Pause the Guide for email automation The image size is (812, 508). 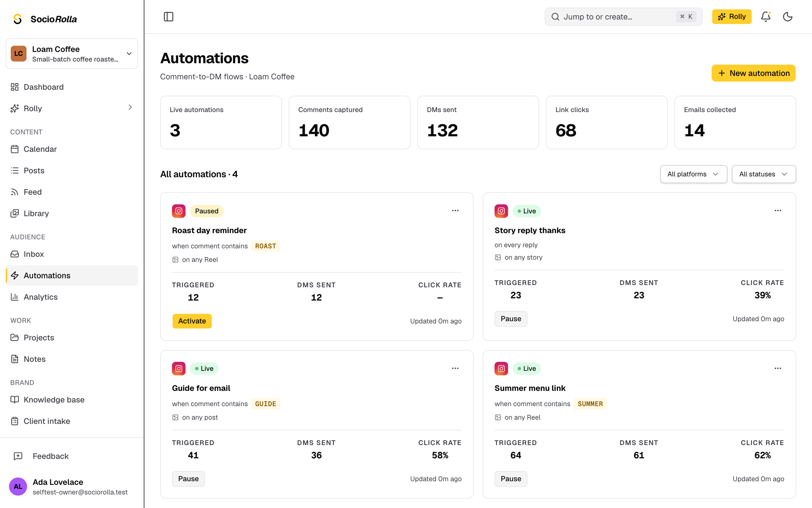(188, 479)
